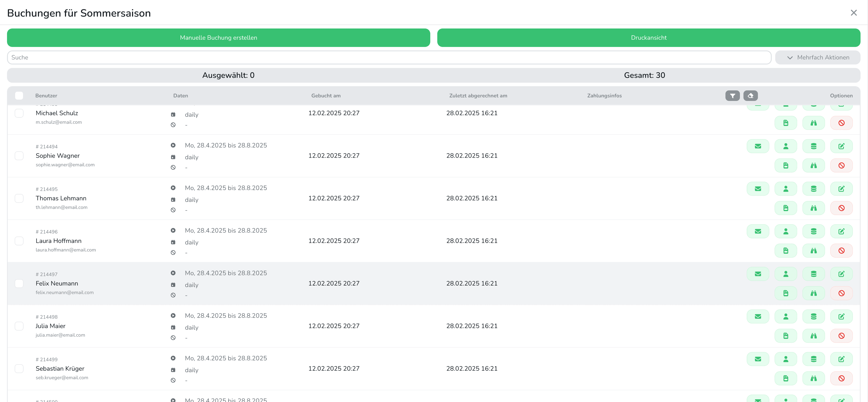This screenshot has height=402, width=868.
Task: Clear filters with the eraser icon
Action: [750, 96]
